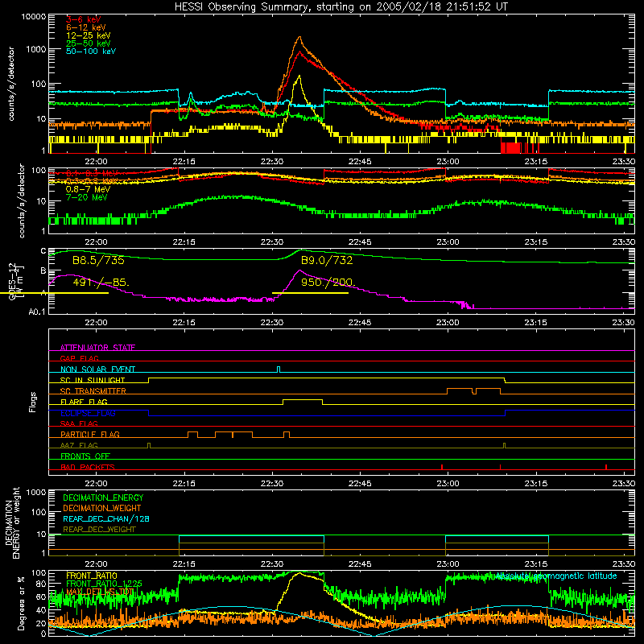This screenshot has width=644, height=644.
Task: Click the green FRONT_RATIO_1225 legend label
Action: (104, 584)
